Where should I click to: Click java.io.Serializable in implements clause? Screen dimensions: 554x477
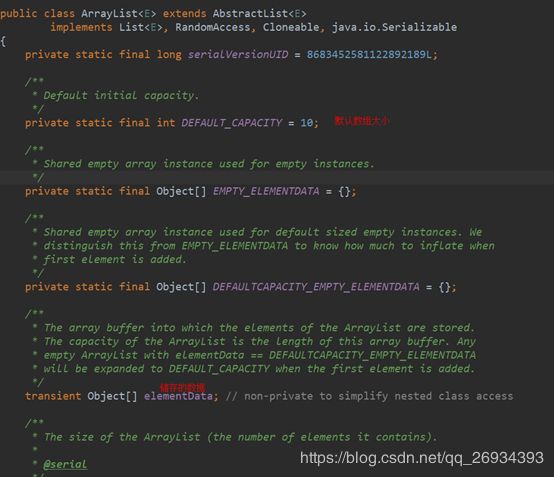point(394,27)
